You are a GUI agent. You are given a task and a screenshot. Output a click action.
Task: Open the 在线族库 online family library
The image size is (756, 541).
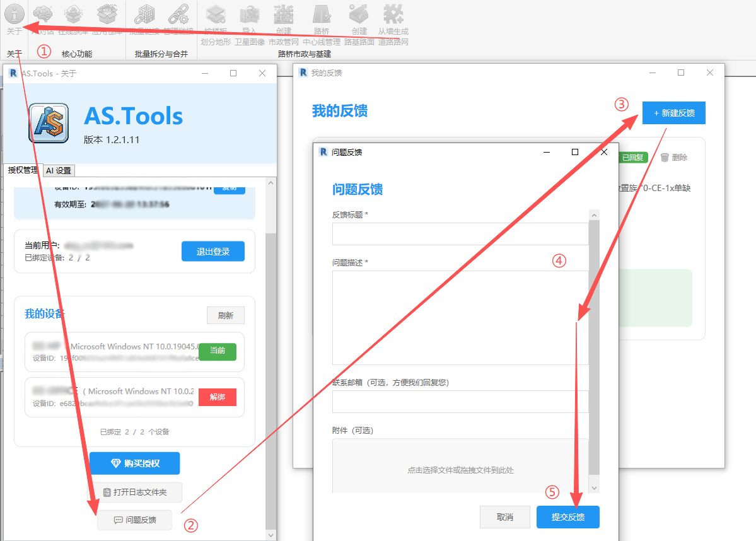point(73,18)
